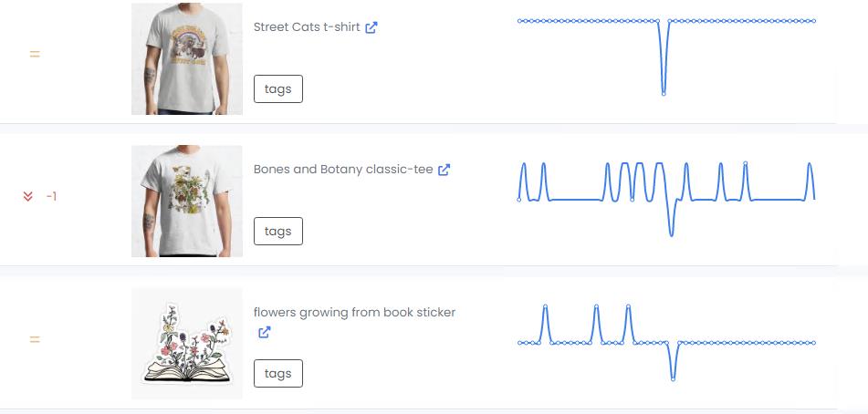
Task: Select the flowers book sticker thumbnail
Action: (187, 344)
